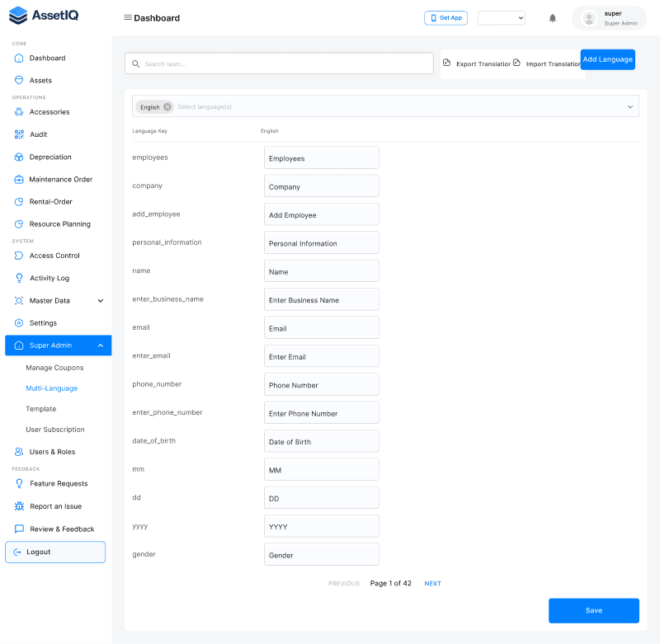The image size is (660, 644).
Task: Click the Activity Log bulb icon
Action: pyautogui.click(x=19, y=278)
